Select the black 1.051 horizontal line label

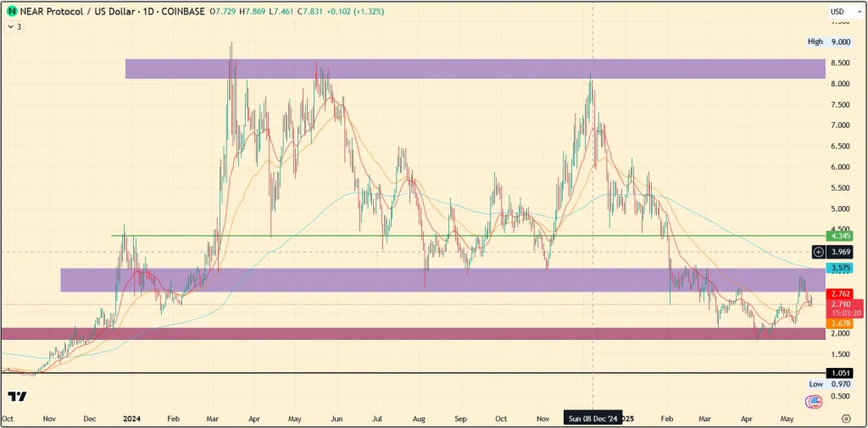[839, 373]
